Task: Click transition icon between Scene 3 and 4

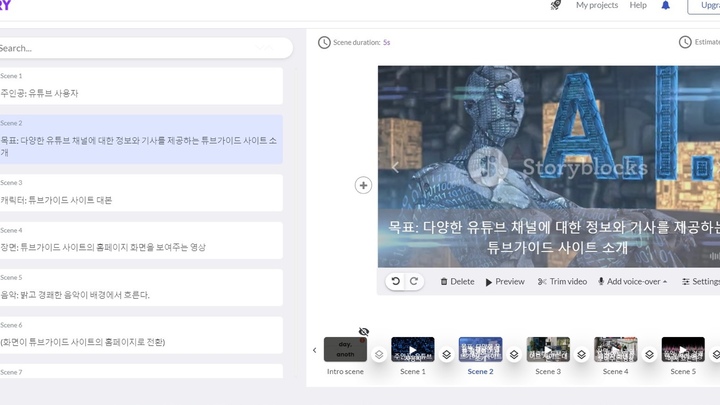Action: pyautogui.click(x=582, y=354)
